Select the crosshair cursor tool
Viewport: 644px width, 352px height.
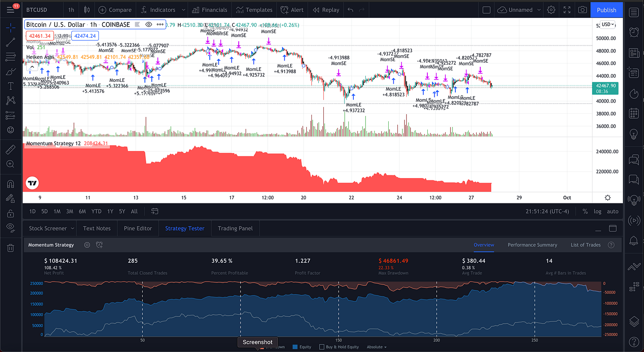coord(10,28)
